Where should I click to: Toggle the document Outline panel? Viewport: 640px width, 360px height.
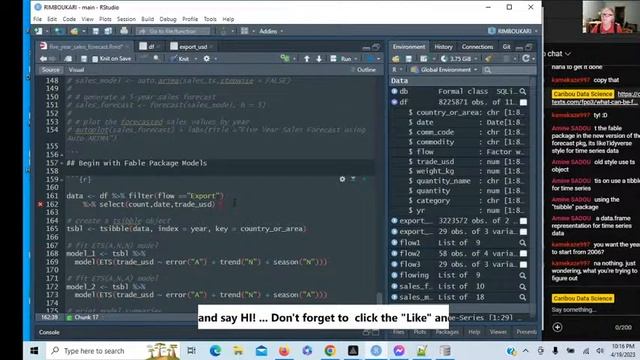363,70
